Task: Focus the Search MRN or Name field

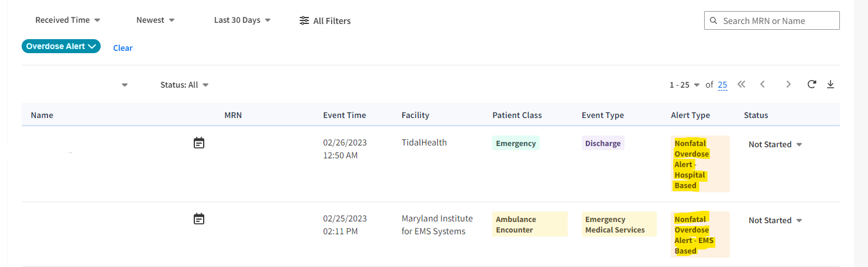Action: 772,20
